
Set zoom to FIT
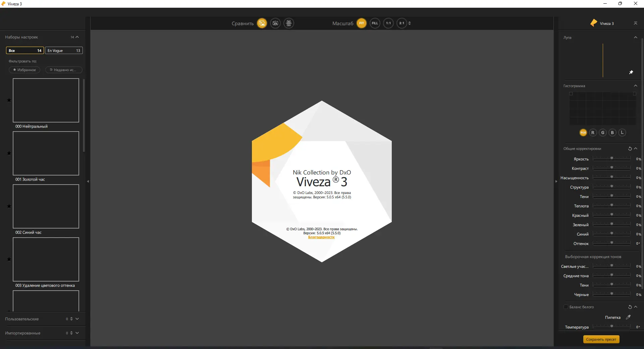pos(361,23)
